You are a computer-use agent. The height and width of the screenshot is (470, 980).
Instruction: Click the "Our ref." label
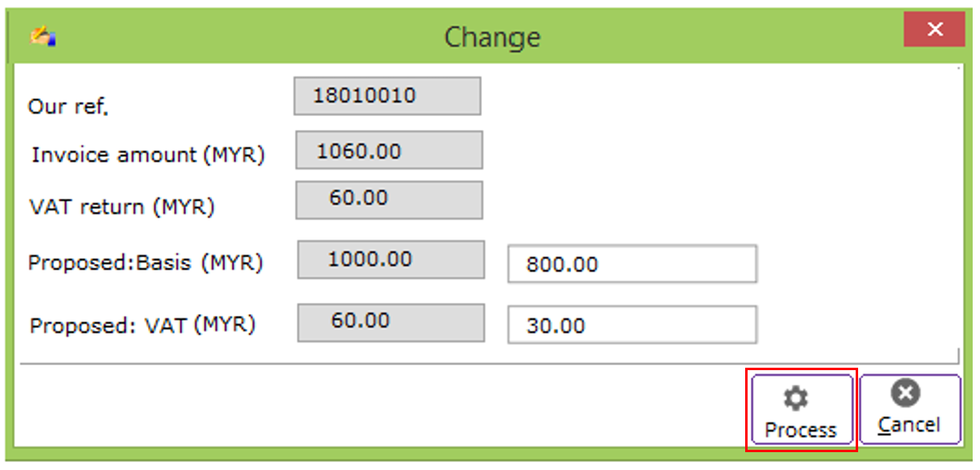pos(68,106)
